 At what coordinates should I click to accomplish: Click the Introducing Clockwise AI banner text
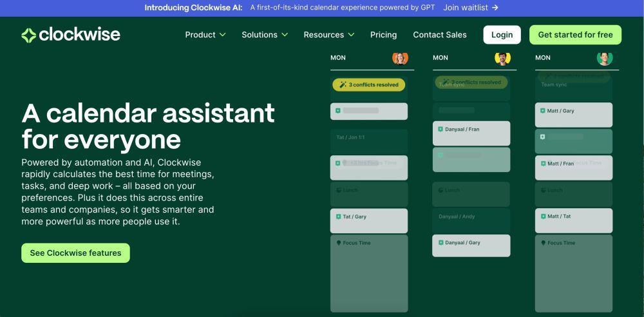(193, 7)
